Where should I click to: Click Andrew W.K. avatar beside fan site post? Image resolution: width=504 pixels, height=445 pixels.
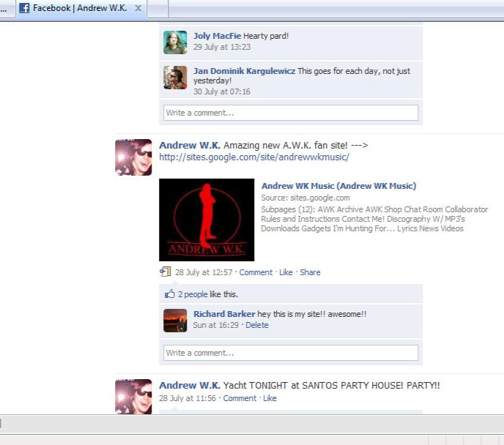click(x=133, y=157)
